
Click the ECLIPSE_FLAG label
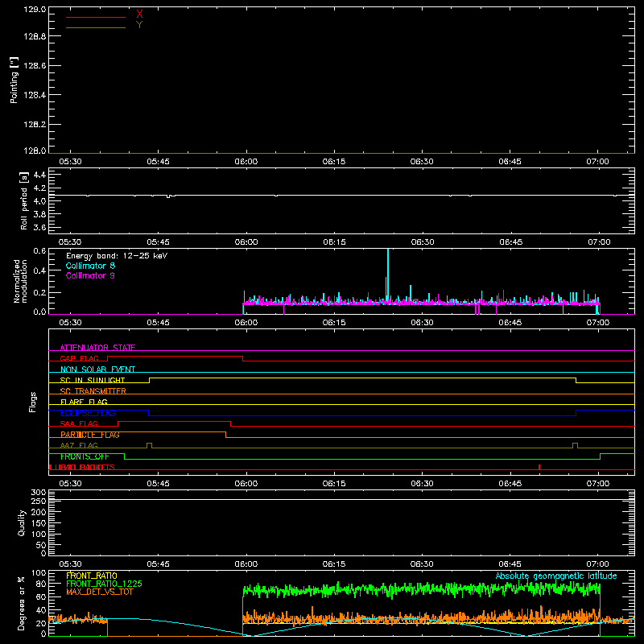(x=88, y=413)
